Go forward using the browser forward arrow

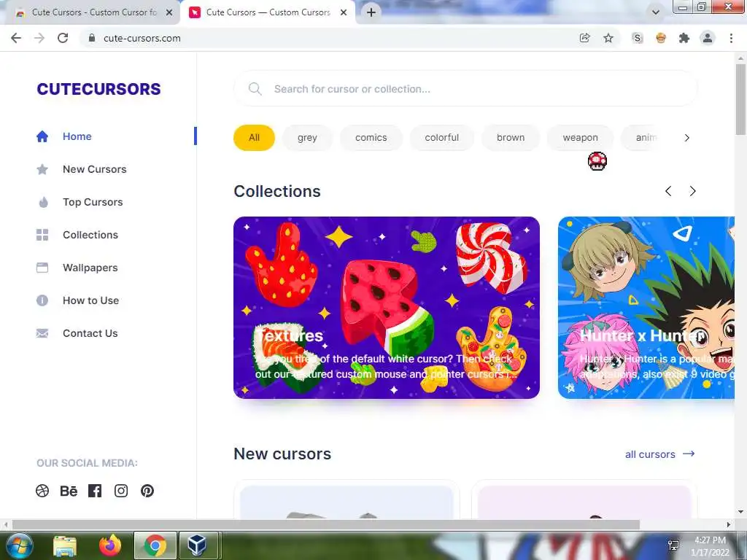coord(39,38)
